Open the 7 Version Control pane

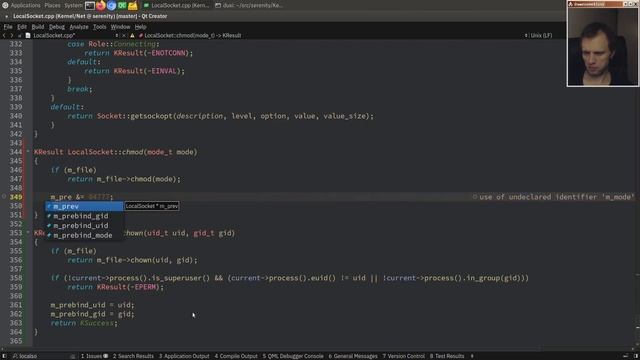point(403,356)
